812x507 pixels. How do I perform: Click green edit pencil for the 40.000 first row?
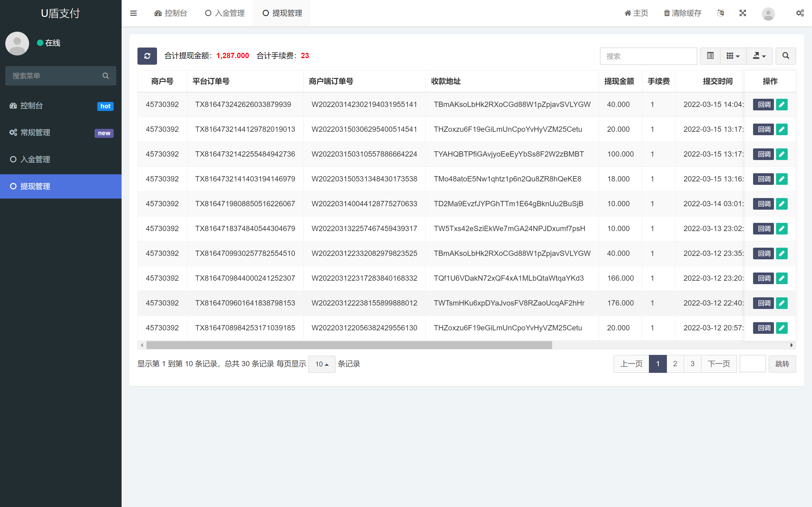coord(781,105)
